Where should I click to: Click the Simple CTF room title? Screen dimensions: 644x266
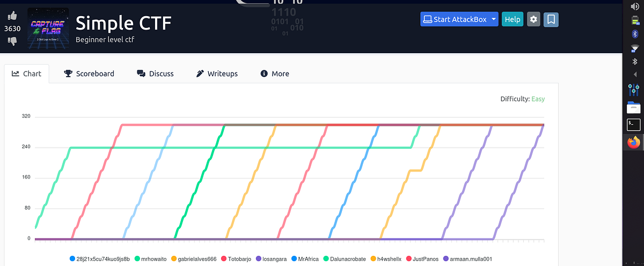(123, 23)
